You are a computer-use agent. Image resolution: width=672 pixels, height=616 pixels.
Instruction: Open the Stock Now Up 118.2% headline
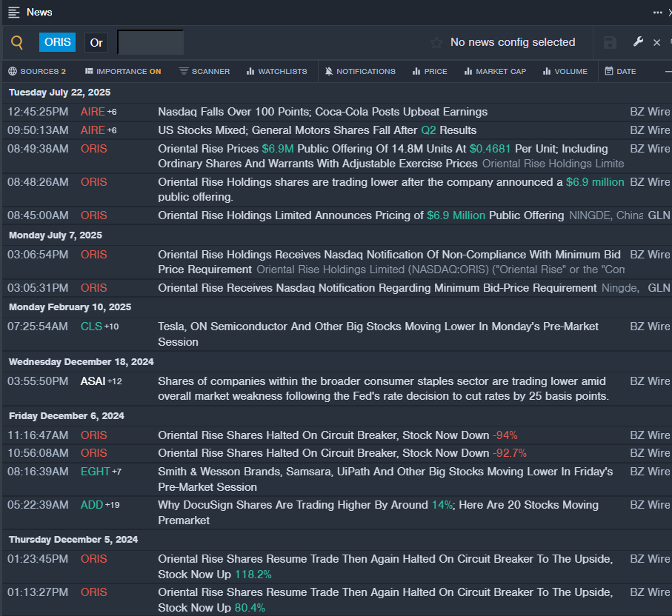click(385, 566)
